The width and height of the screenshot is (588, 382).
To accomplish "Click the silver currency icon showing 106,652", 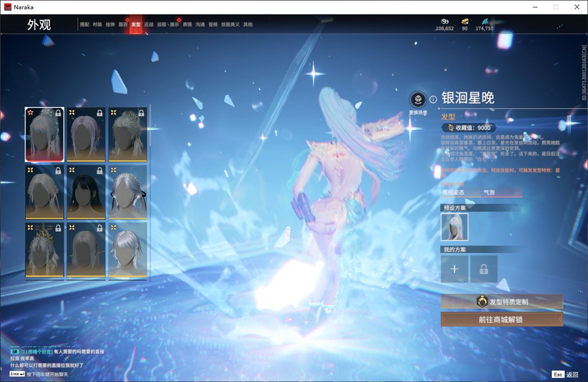I will (444, 22).
